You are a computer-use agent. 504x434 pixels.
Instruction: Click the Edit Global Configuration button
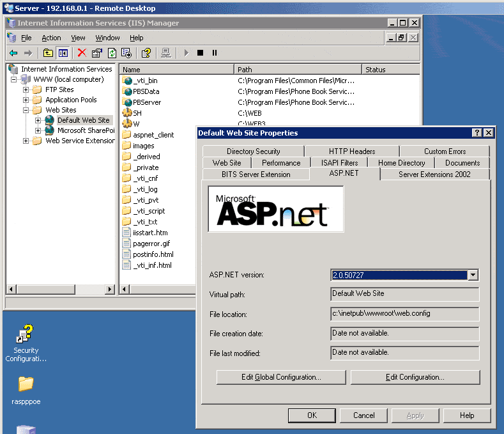pyautogui.click(x=281, y=377)
